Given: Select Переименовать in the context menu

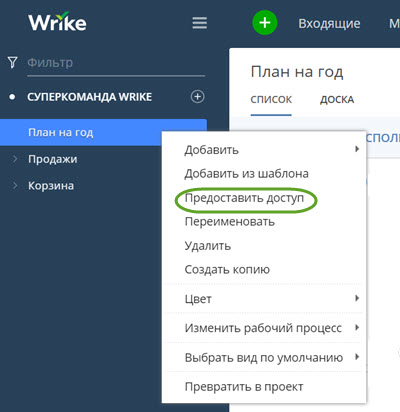Looking at the screenshot, I should pyautogui.click(x=230, y=222).
